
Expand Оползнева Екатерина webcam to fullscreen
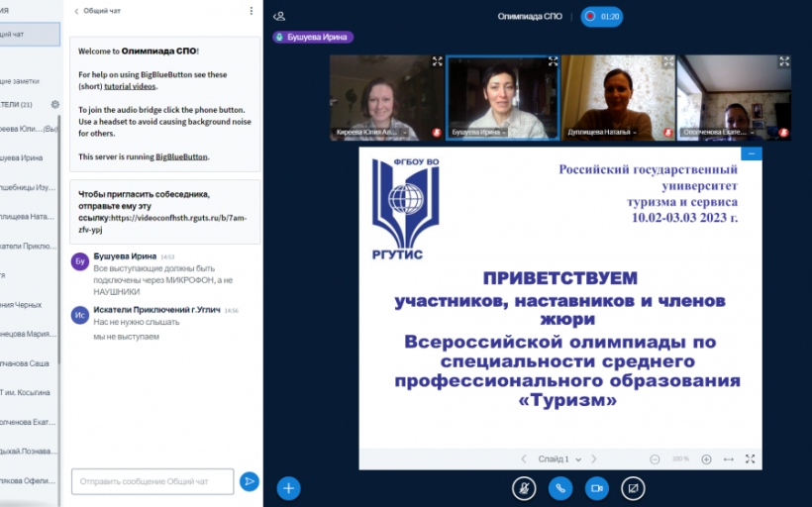pyautogui.click(x=784, y=61)
